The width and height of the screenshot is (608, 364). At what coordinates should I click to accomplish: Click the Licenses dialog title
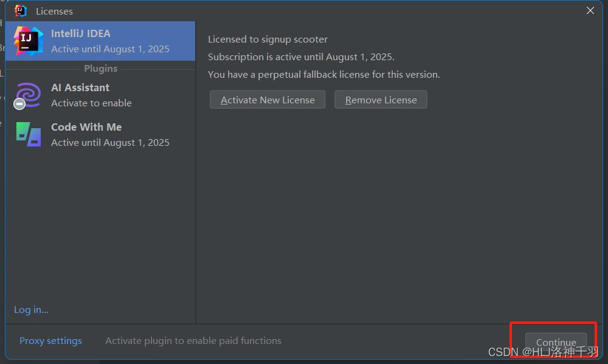point(54,11)
